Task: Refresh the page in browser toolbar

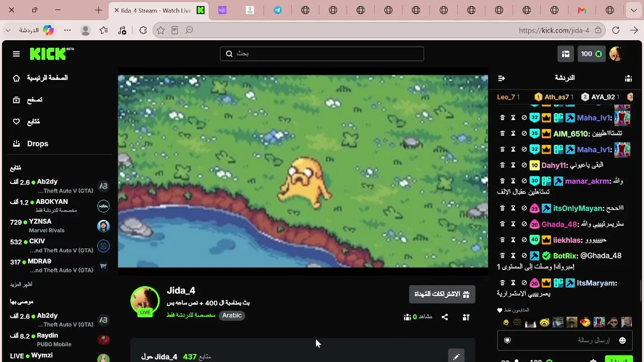Action: 616,30
